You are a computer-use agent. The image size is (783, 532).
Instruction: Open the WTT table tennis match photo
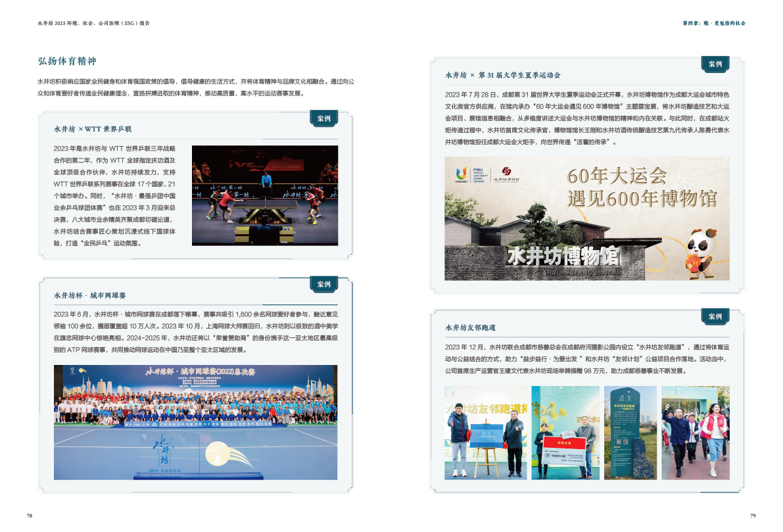(x=264, y=195)
